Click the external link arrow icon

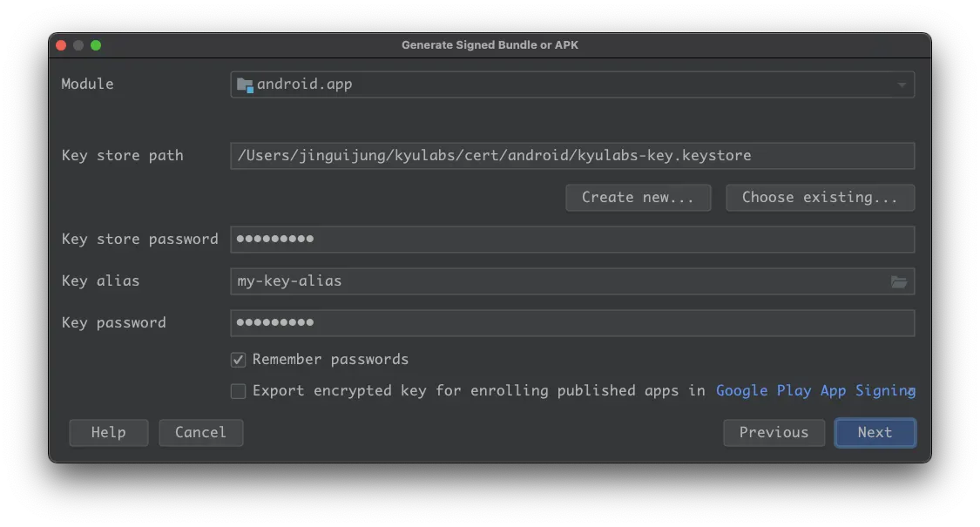[x=911, y=392]
